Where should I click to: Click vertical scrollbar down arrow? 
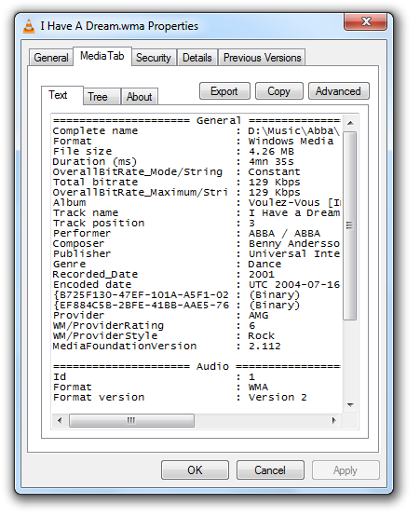(x=350, y=404)
